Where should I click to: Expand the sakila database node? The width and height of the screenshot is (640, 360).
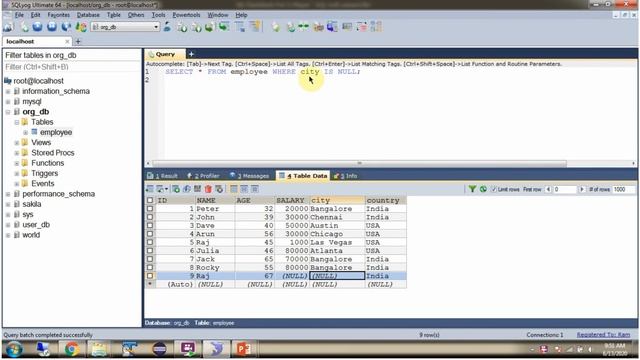[x=8, y=204]
